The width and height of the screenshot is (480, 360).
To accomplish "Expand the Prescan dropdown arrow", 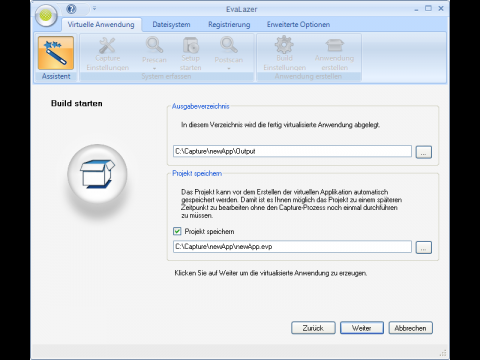I will pyautogui.click(x=154, y=68).
